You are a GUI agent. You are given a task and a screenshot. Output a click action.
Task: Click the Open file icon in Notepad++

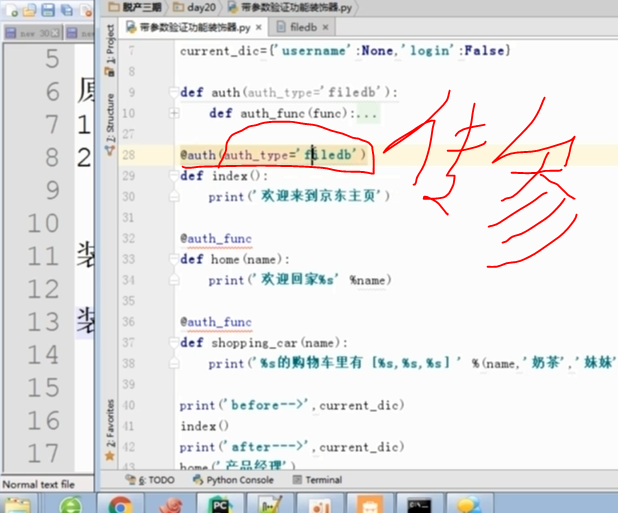29,9
